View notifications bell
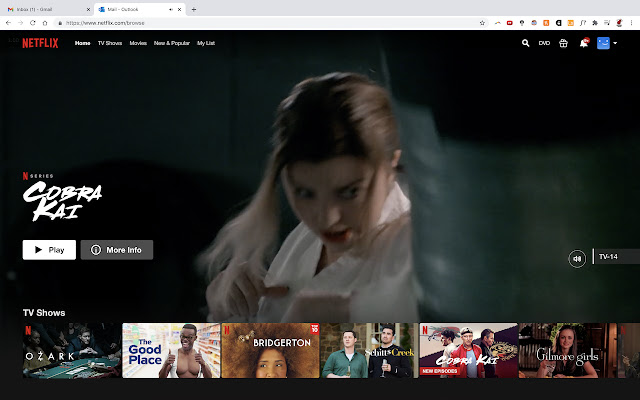The image size is (640, 400). point(584,43)
